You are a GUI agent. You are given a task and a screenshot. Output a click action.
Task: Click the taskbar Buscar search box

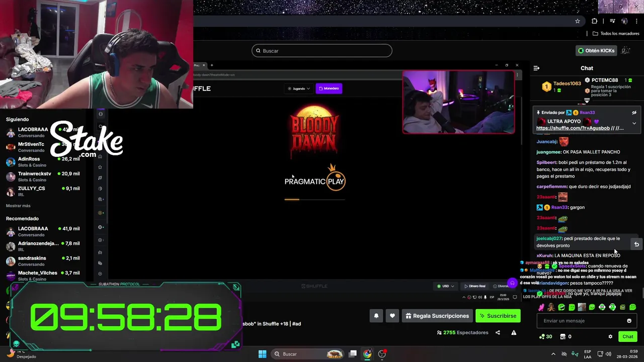point(307,354)
